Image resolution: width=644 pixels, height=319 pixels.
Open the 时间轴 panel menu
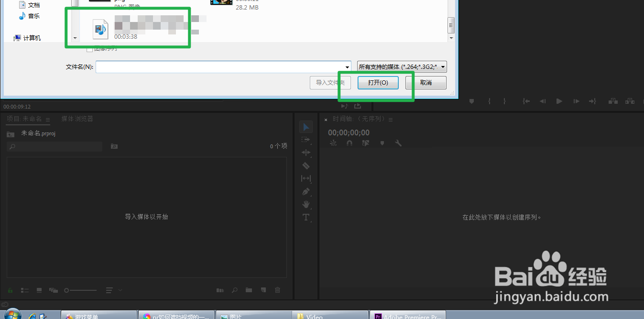(x=391, y=120)
